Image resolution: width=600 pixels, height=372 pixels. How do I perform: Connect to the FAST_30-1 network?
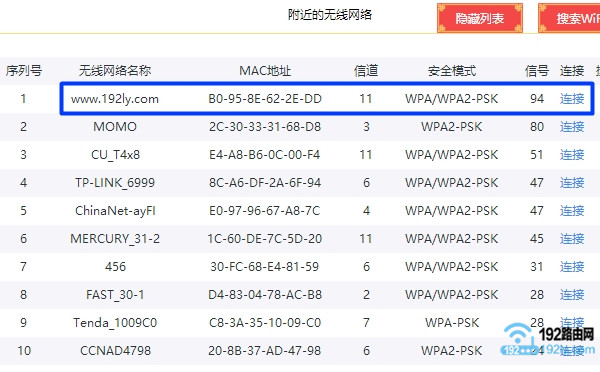point(572,295)
